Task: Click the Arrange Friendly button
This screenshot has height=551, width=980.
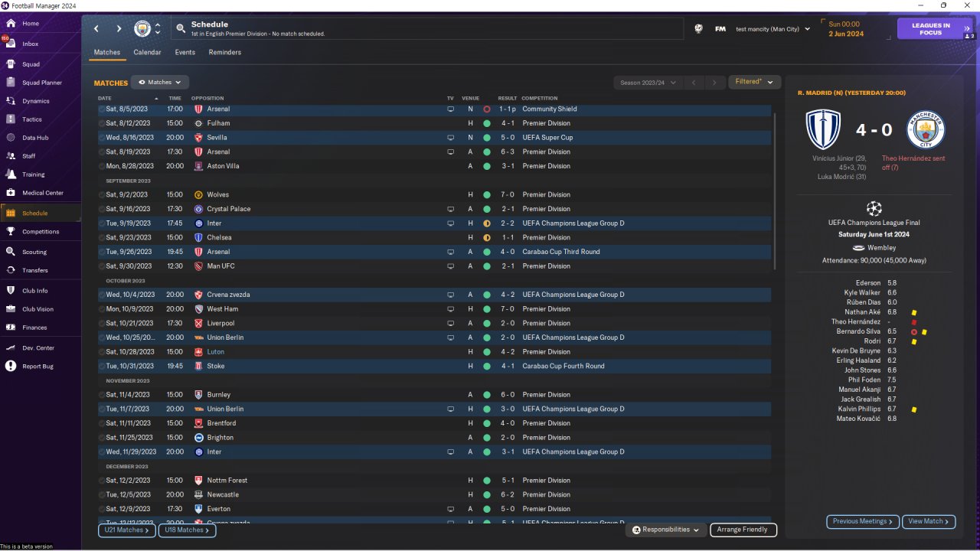Action: point(743,530)
